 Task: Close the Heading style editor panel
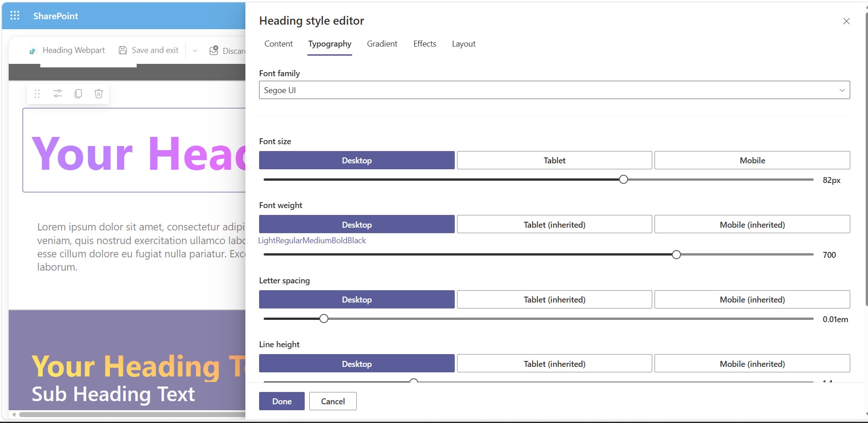point(846,21)
